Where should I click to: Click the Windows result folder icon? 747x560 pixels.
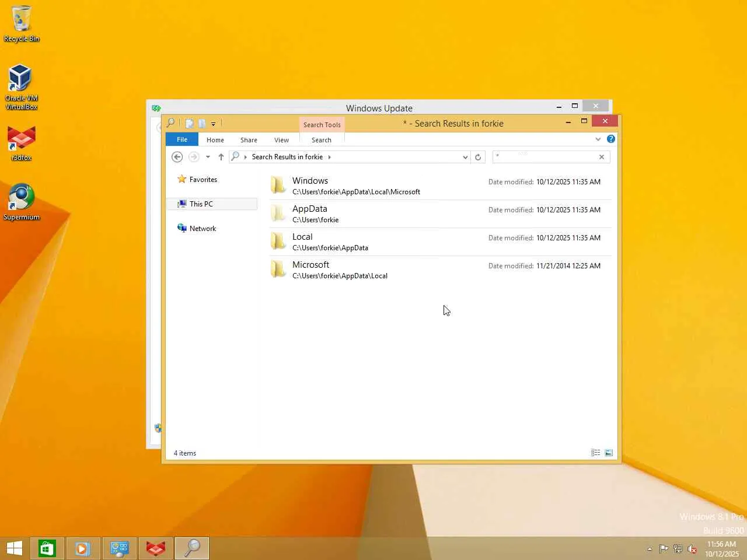(278, 185)
